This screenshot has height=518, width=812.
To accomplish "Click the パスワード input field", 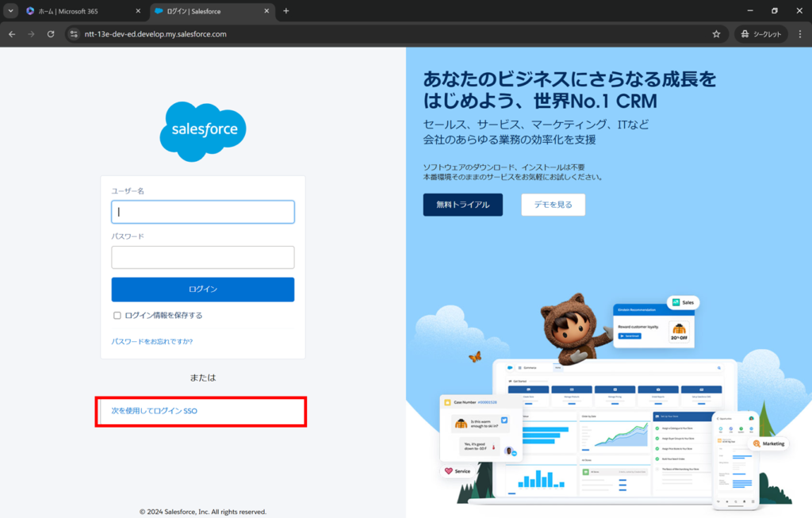I will pos(203,258).
